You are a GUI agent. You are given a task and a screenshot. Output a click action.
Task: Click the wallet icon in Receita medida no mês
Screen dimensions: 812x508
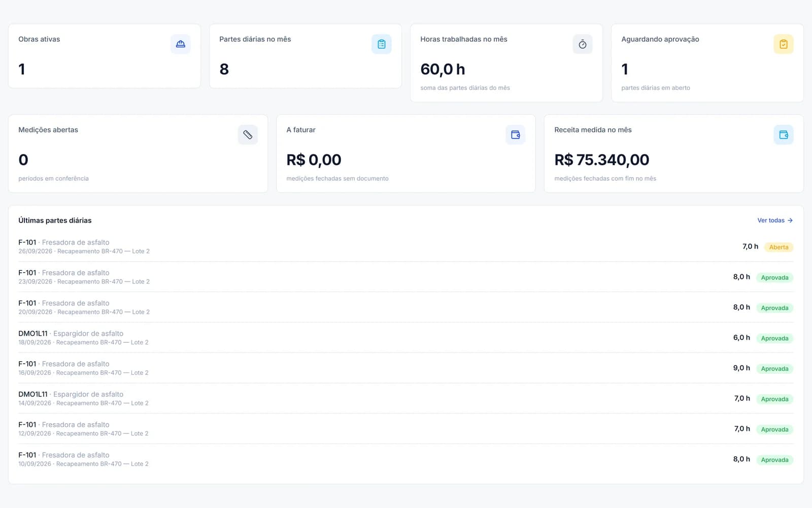pos(783,135)
